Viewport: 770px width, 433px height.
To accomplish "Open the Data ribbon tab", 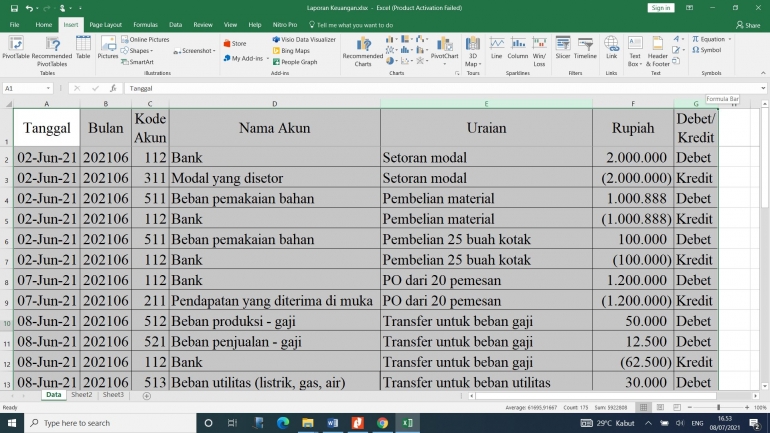I will (175, 25).
